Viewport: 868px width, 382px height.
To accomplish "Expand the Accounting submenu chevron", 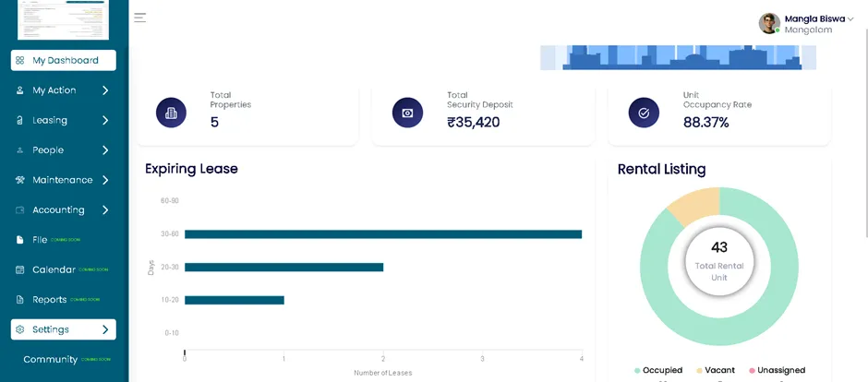I will point(105,210).
